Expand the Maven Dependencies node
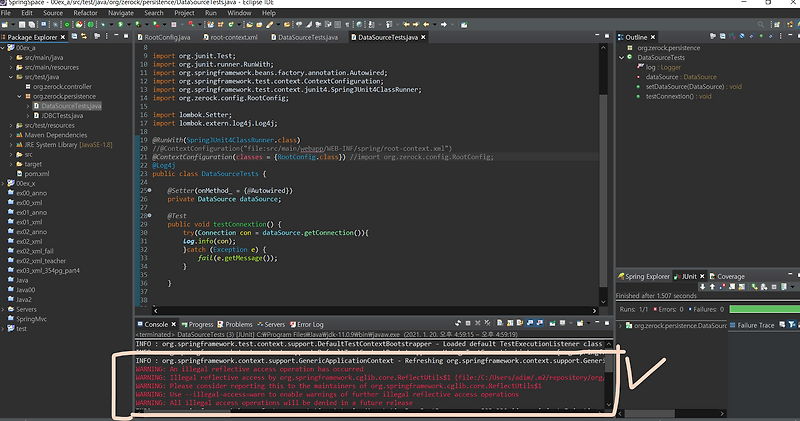800x421 pixels. 9,135
